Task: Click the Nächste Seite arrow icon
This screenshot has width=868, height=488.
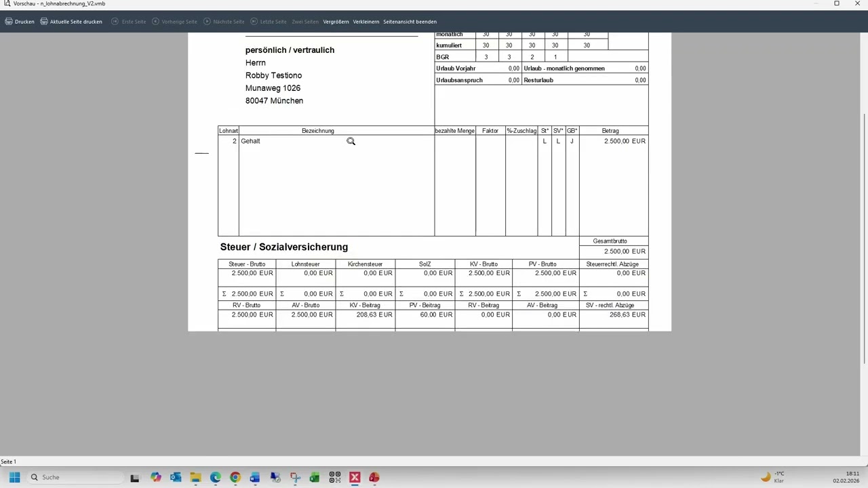Action: (x=207, y=22)
